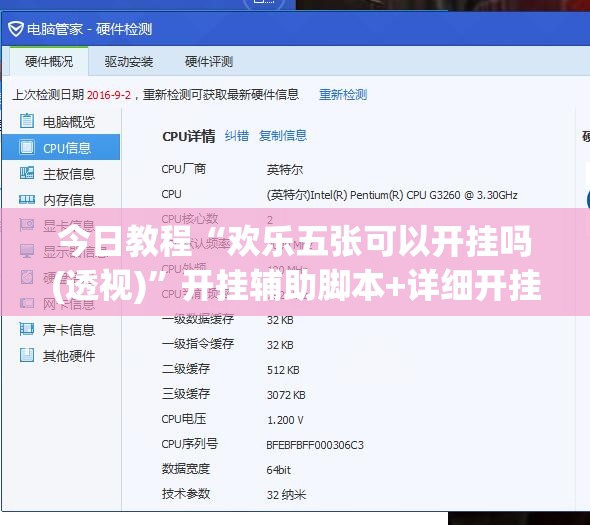
Task: Click the 电脑概览 clipboard icon
Action: [27, 121]
